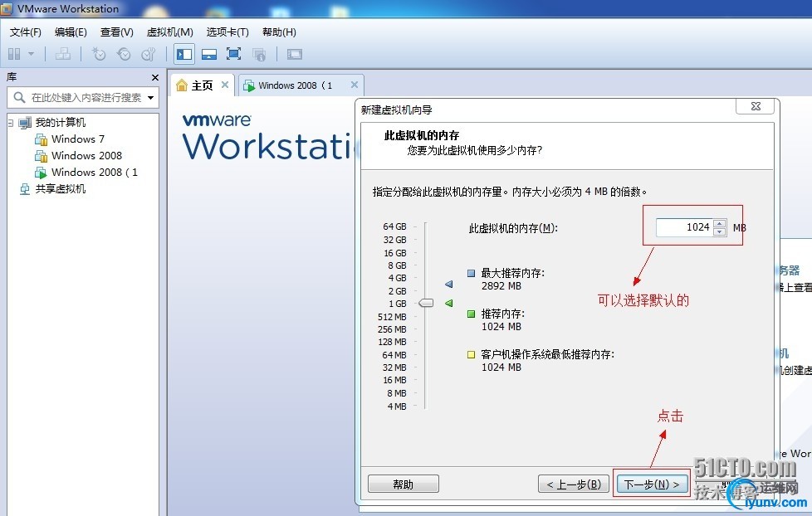This screenshot has width=812, height=516.
Task: Click the 客户机操作系统最低推荐内存 label
Action: [x=547, y=354]
